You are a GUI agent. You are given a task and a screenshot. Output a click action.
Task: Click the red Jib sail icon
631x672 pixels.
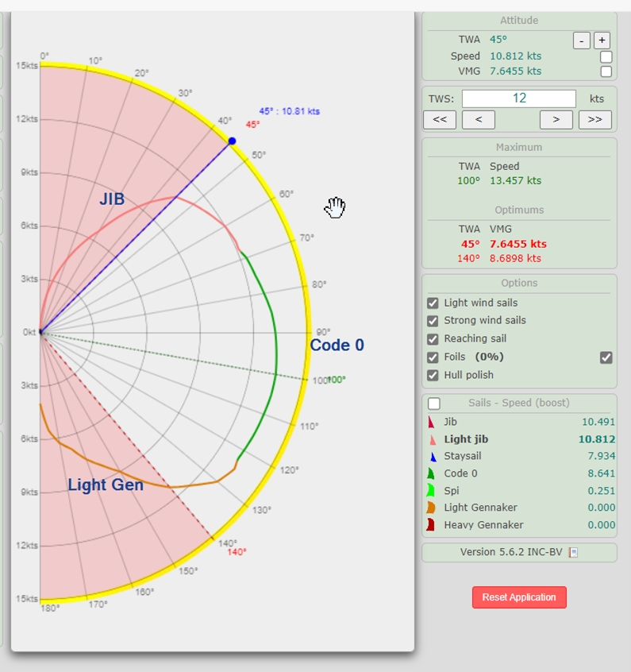click(x=432, y=423)
